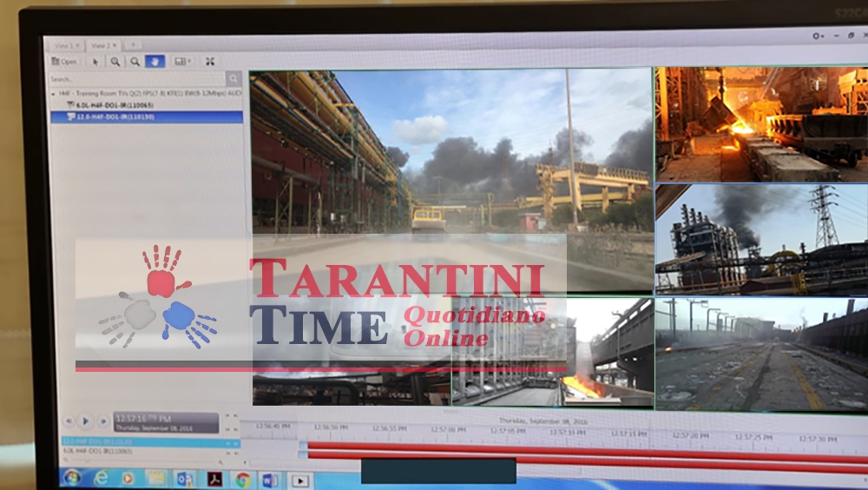
Task: Open Microsoft Word from the taskbar
Action: pyautogui.click(x=270, y=480)
